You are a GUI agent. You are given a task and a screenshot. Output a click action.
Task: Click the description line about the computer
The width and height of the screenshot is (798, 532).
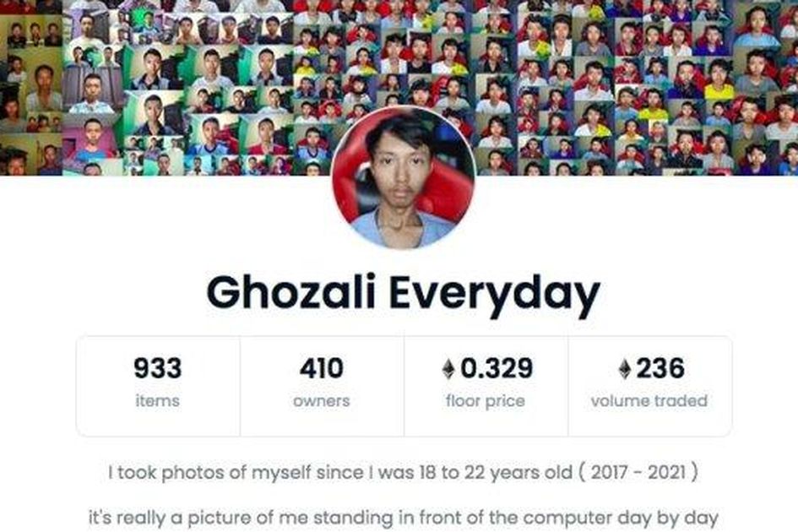coord(403,518)
